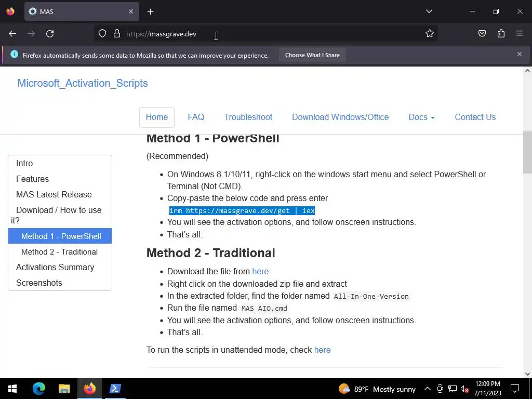The image size is (532, 399).
Task: Click the info icon in notification bar
Action: point(14,54)
